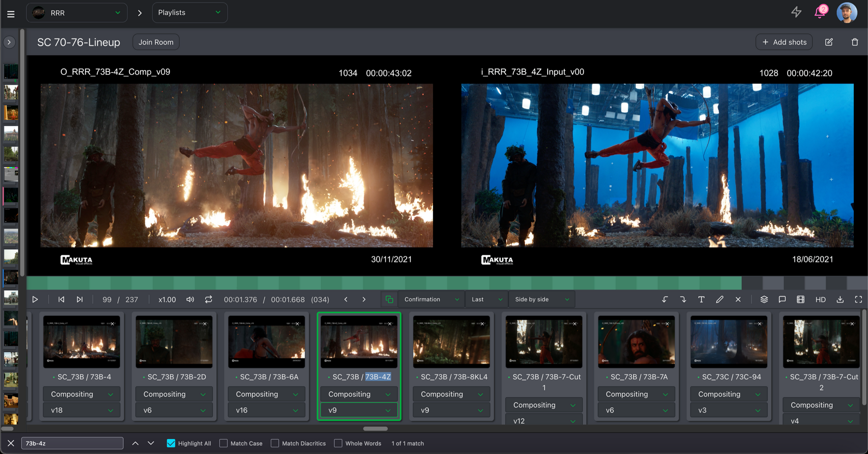
Task: Mute the audio with the speaker icon
Action: [190, 299]
